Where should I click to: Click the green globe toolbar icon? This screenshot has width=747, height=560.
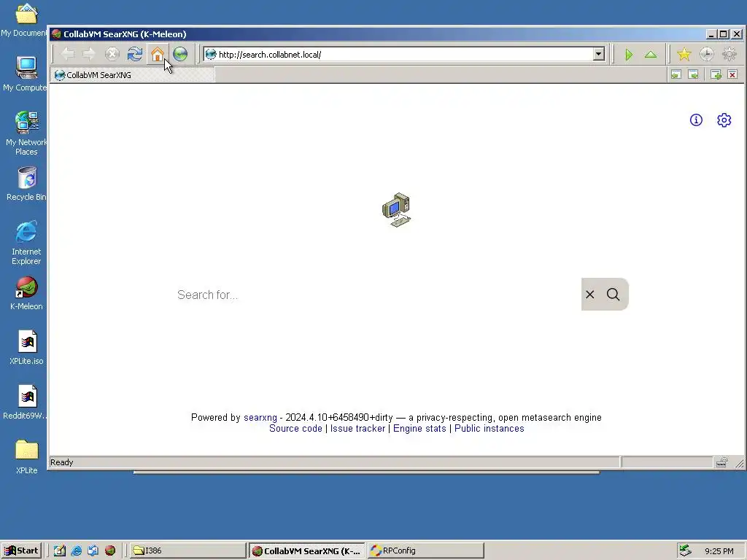[180, 54]
